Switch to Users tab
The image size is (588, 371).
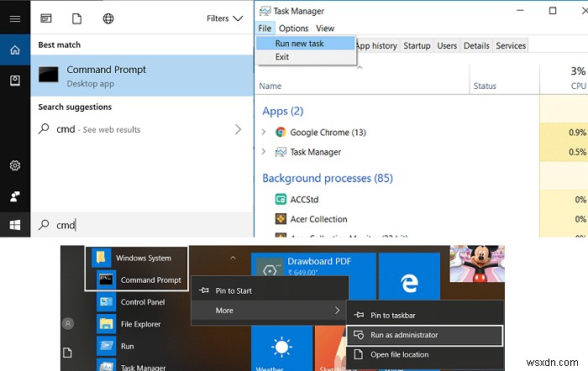pos(447,45)
